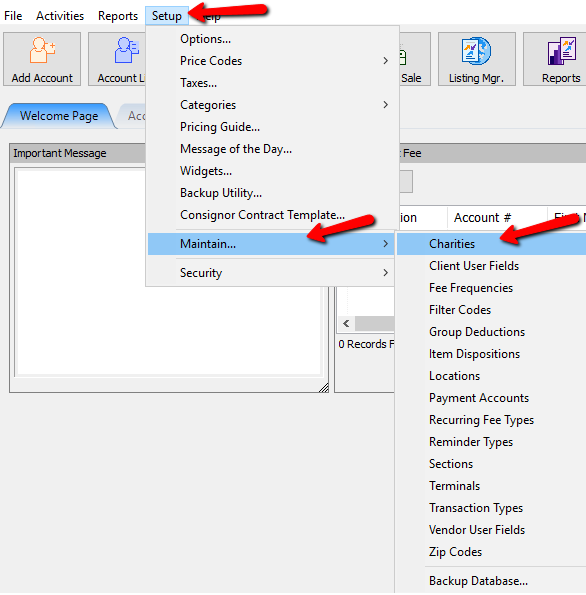586x595 pixels.
Task: Click the scroll left arrow in records list
Action: click(346, 324)
